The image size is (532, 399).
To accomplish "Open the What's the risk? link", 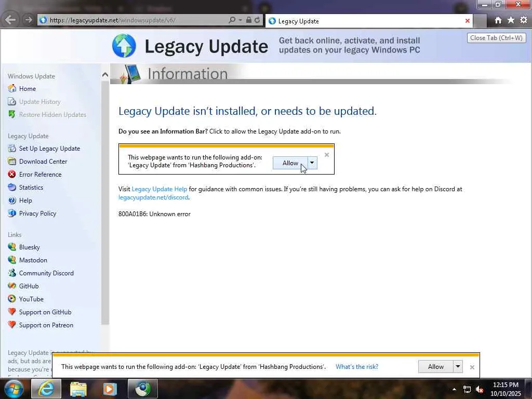I will (x=357, y=366).
